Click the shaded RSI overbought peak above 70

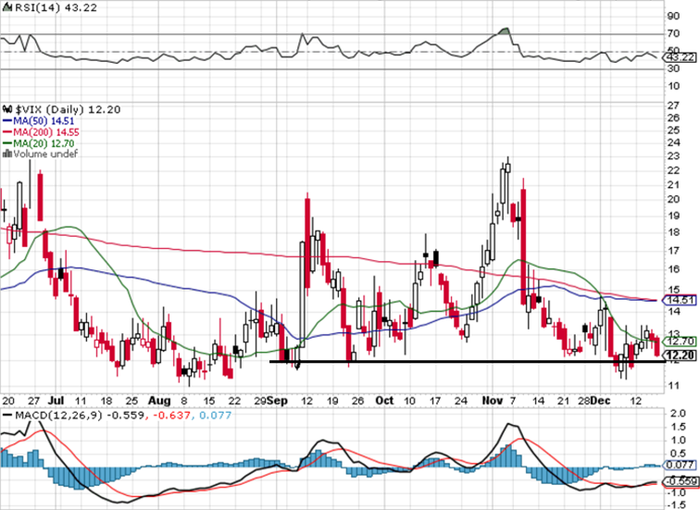(504, 32)
